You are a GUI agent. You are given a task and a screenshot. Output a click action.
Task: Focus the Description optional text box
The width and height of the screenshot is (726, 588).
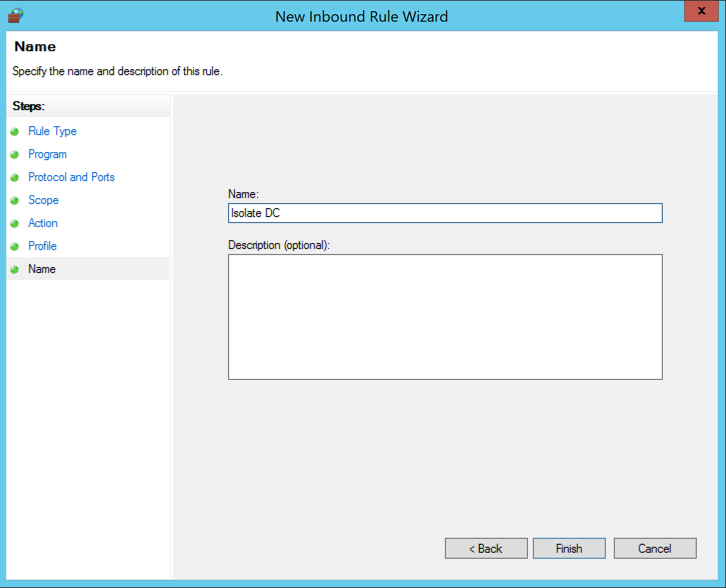(445, 317)
